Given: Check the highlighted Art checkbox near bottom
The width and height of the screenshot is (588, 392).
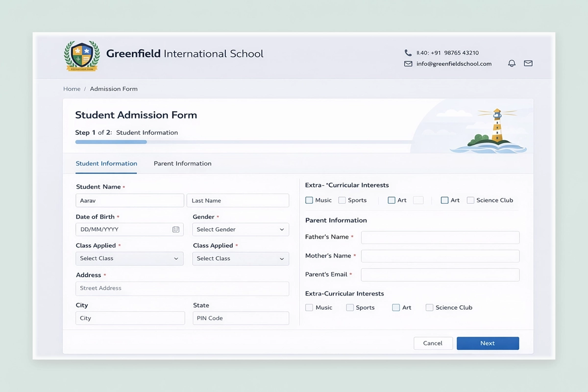Looking at the screenshot, I should pyautogui.click(x=395, y=307).
